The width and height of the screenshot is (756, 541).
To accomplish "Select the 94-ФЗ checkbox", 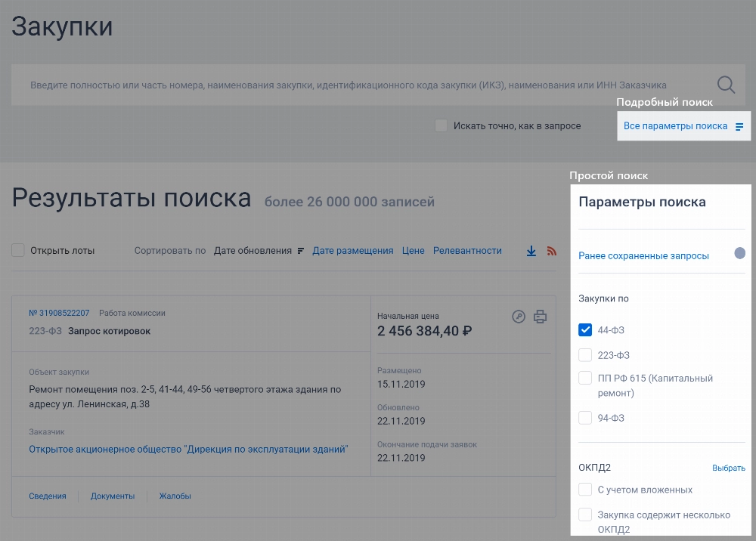I will 585,418.
